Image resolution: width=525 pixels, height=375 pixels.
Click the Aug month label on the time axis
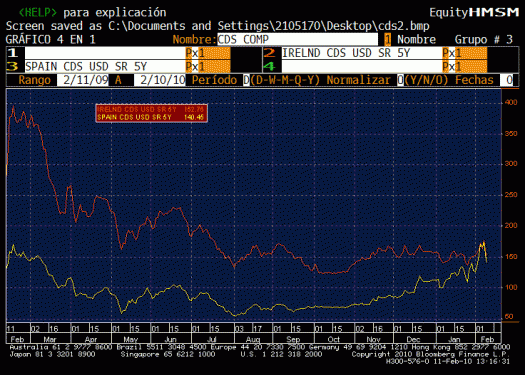(253, 339)
